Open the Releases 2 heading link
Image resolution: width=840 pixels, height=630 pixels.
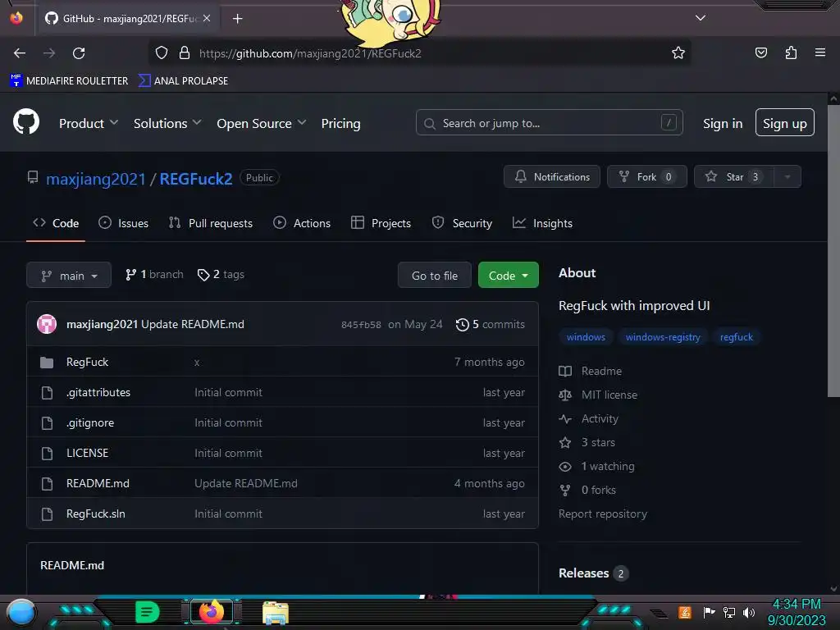coord(593,573)
